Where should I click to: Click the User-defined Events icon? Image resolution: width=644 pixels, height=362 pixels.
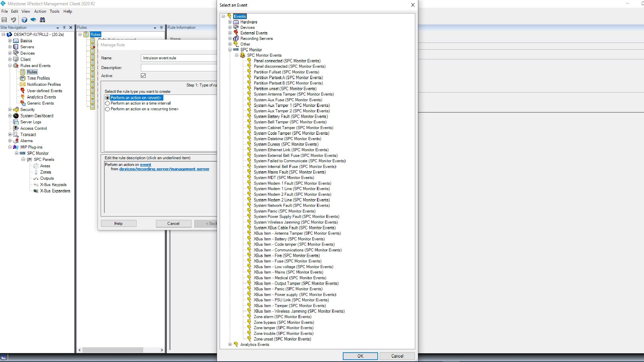(x=22, y=91)
